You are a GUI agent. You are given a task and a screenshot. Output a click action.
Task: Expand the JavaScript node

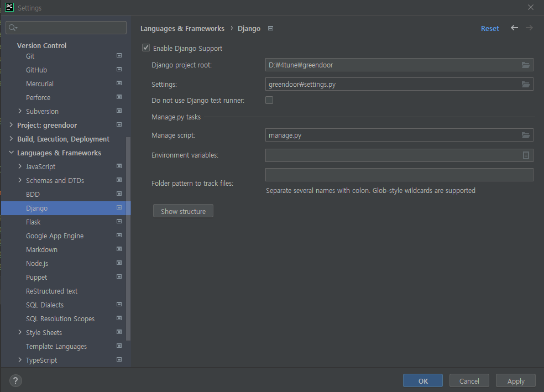(x=20, y=166)
